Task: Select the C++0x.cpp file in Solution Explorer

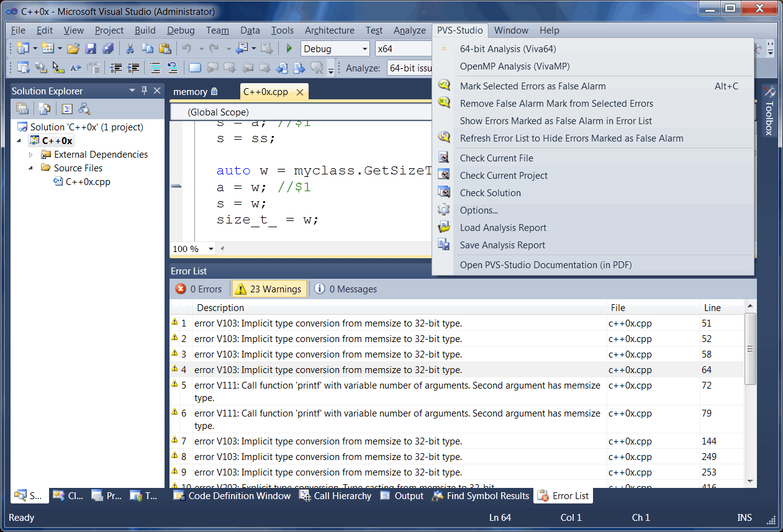Action: tap(83, 182)
